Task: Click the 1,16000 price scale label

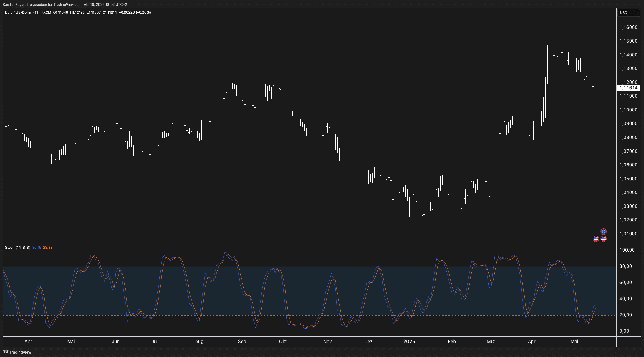Action: (628, 28)
